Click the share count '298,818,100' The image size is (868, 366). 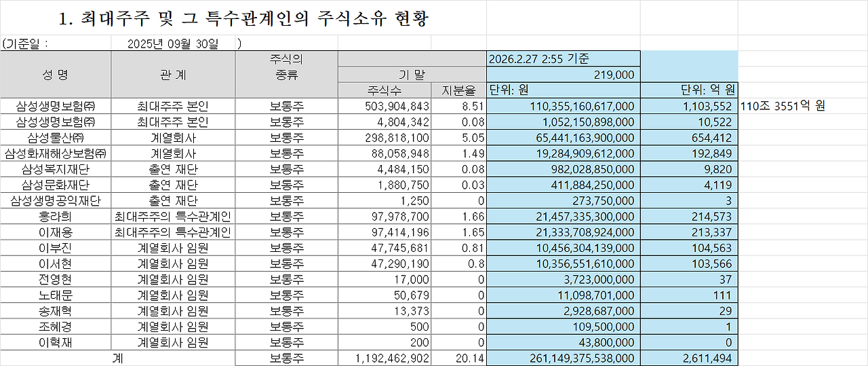pyautogui.click(x=384, y=137)
